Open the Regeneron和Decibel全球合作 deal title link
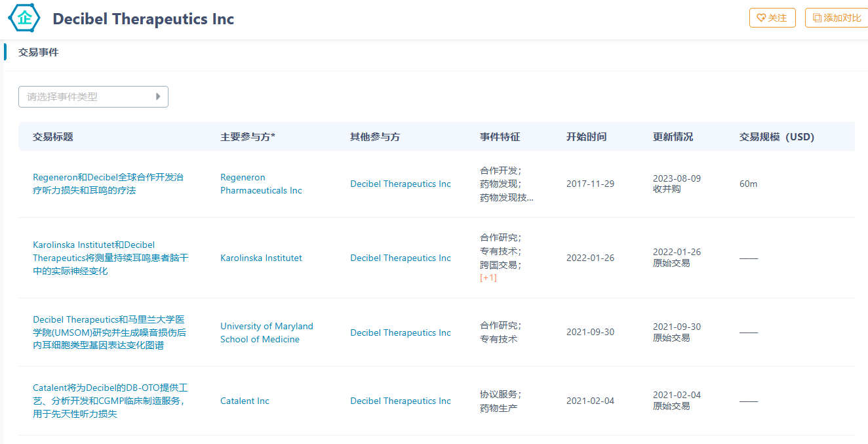Viewport: 868px width, 444px height. tap(108, 184)
